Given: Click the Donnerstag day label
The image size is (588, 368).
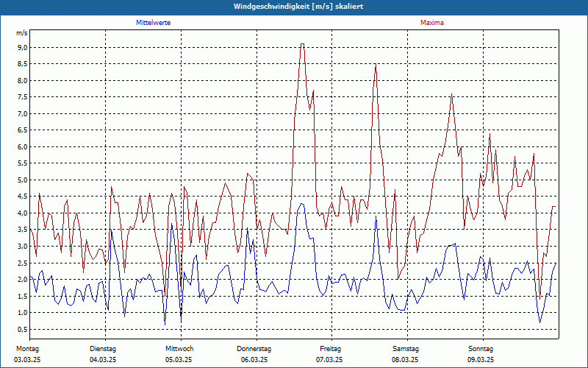Looking at the screenshot, I should coord(254,349).
